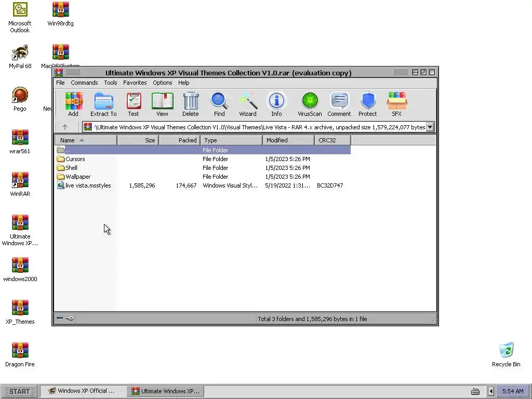532x399 pixels.
Task: Open the Find magnifier tool
Action: click(219, 104)
